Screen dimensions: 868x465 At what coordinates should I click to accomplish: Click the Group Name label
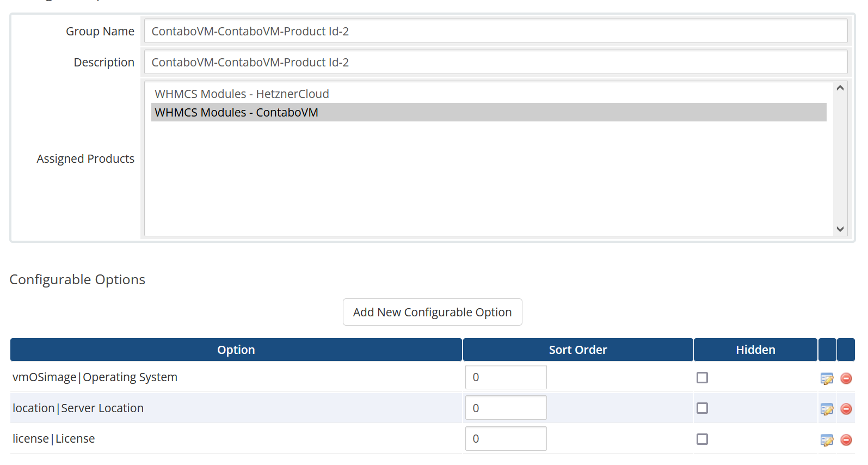(x=100, y=31)
